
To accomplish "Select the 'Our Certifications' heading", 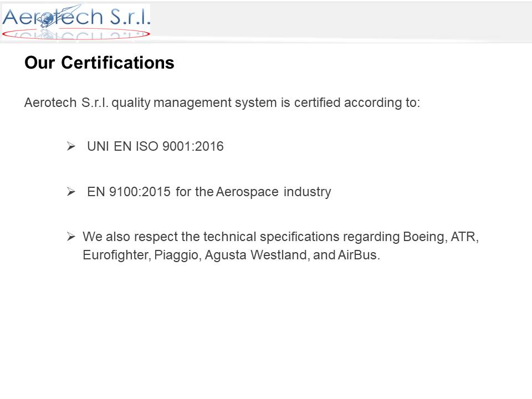I will [x=99, y=63].
